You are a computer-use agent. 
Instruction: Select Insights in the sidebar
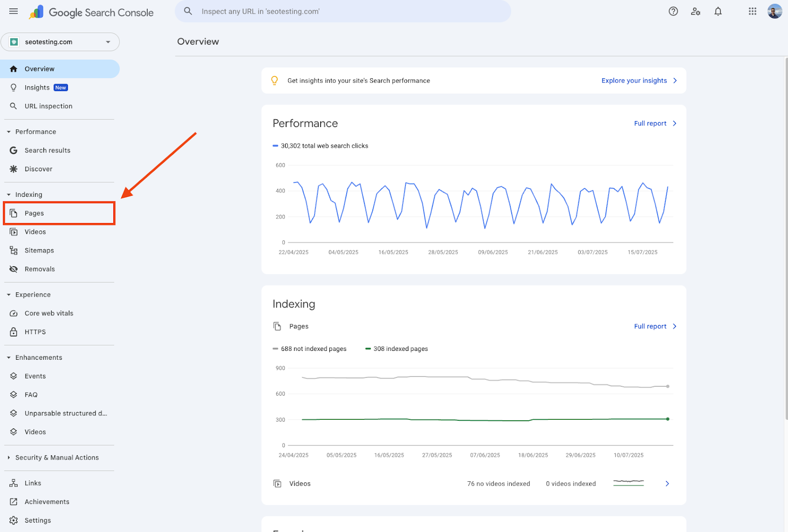pos(37,87)
